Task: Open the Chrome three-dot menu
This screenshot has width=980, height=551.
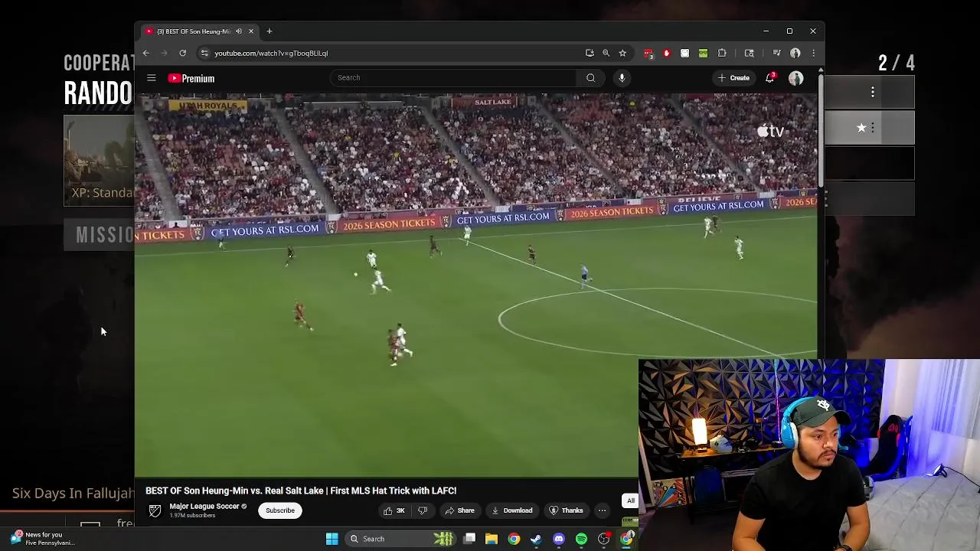Action: [x=813, y=53]
